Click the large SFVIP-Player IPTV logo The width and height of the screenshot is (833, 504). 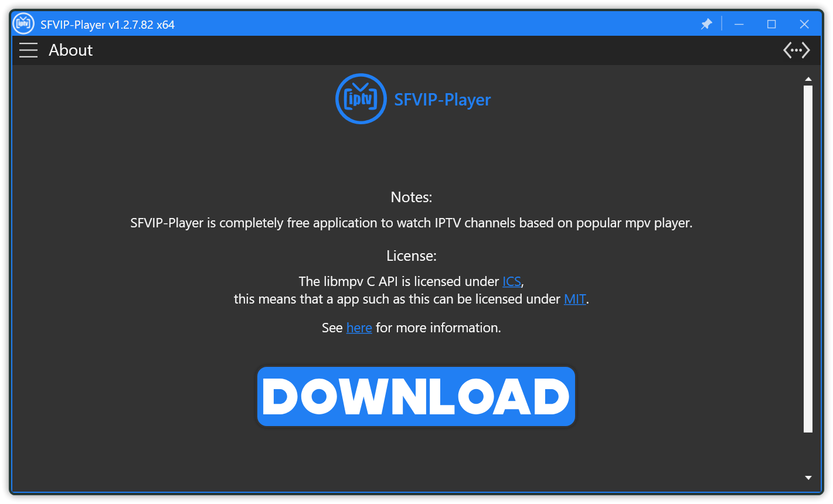(361, 98)
